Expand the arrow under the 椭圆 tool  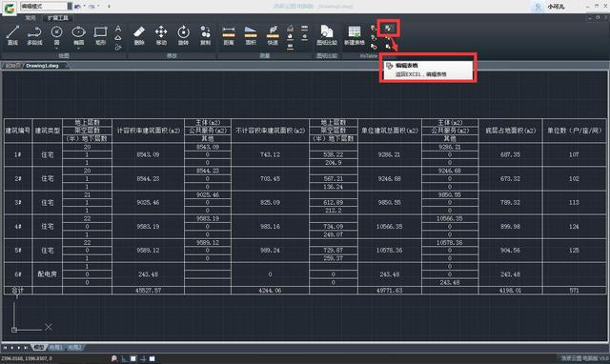click(78, 49)
